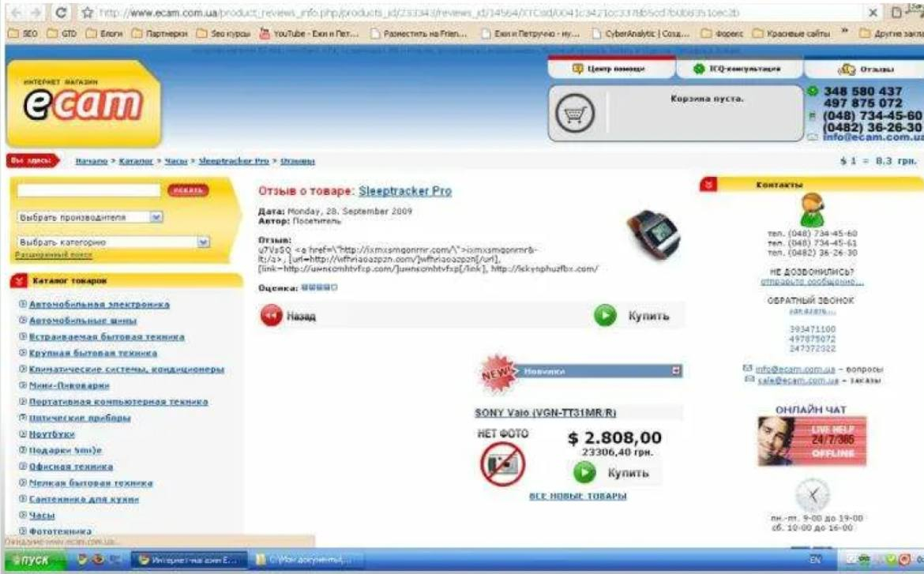Click in the search text field
This screenshot has height=574, width=924.
pos(89,190)
